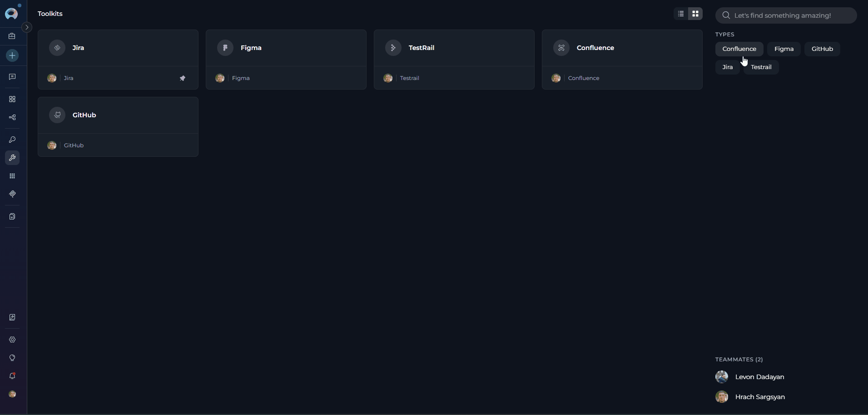Image resolution: width=868 pixels, height=415 pixels.
Task: Open the dashboard grid icon in sidebar
Action: tap(12, 99)
